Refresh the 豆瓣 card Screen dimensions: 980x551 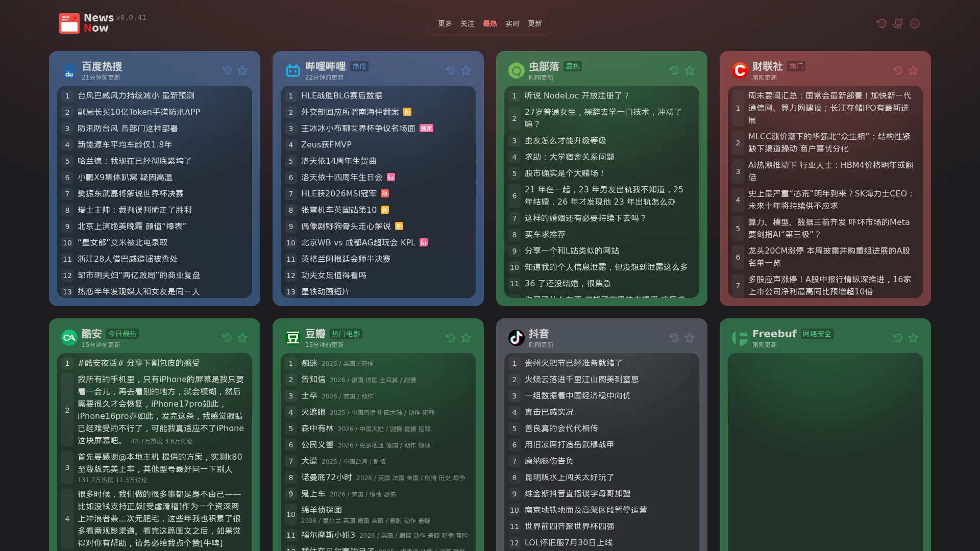[451, 338]
